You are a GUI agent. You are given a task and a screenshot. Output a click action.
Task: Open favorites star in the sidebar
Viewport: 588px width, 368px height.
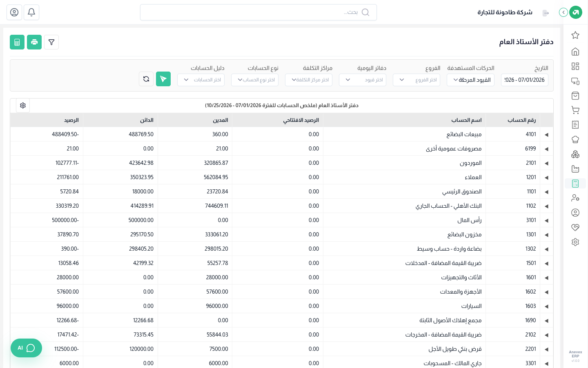tap(575, 35)
